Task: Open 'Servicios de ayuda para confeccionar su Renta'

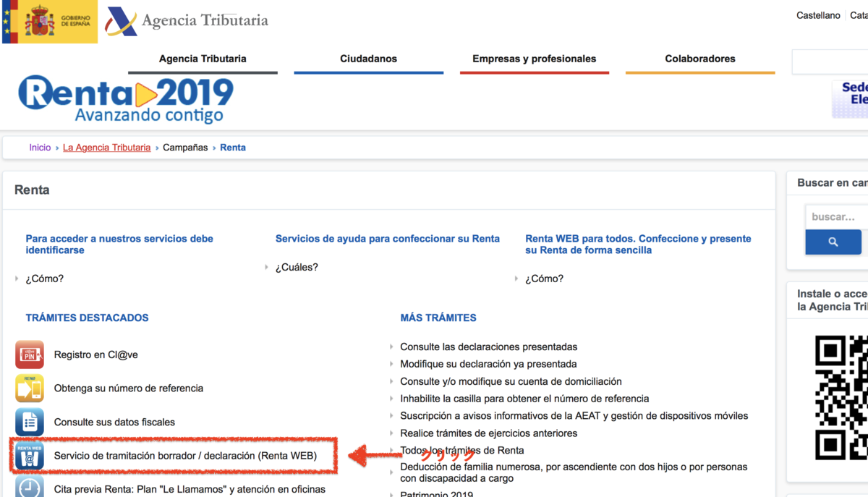Action: (x=388, y=239)
